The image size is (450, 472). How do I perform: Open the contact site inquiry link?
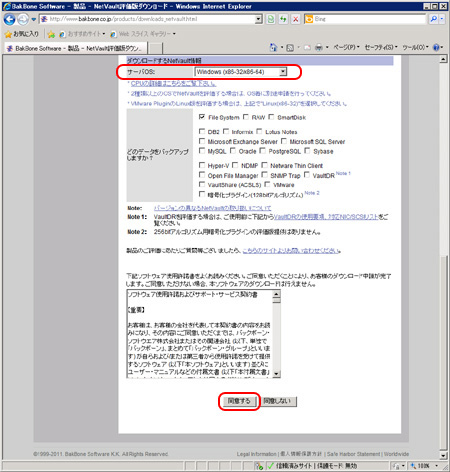pos(291,250)
